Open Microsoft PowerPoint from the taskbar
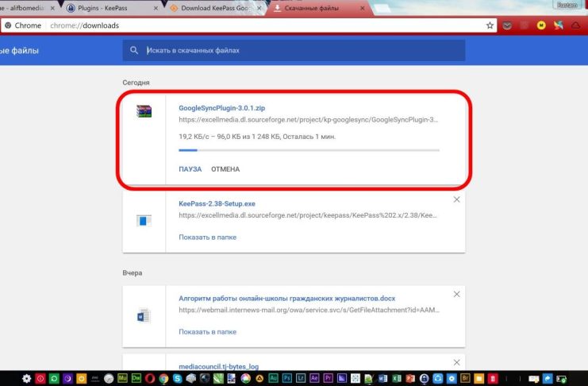 pos(410,379)
